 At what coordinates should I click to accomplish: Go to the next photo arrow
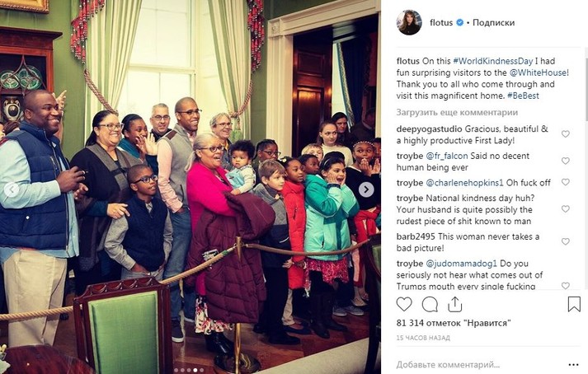tap(365, 189)
